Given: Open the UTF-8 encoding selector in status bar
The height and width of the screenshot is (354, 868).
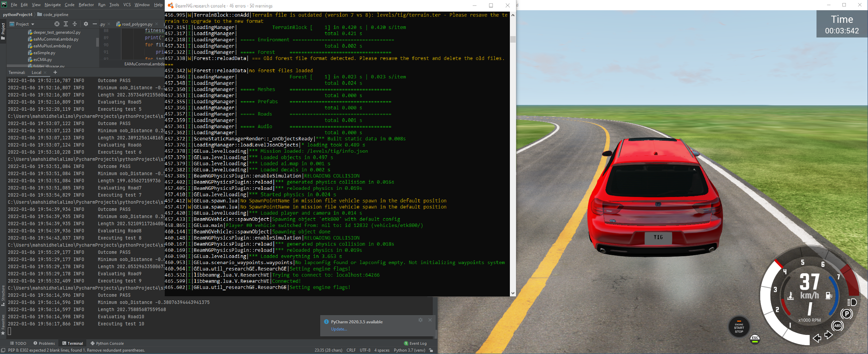Looking at the screenshot, I should click(x=365, y=350).
